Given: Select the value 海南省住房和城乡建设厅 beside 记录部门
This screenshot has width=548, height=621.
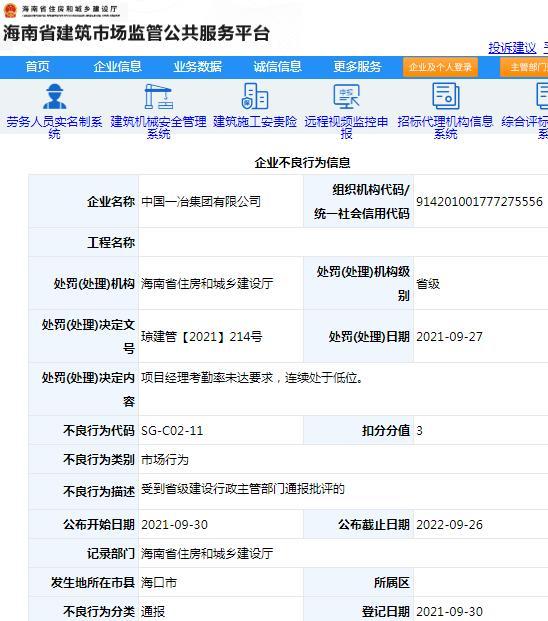Looking at the screenshot, I should (207, 554).
